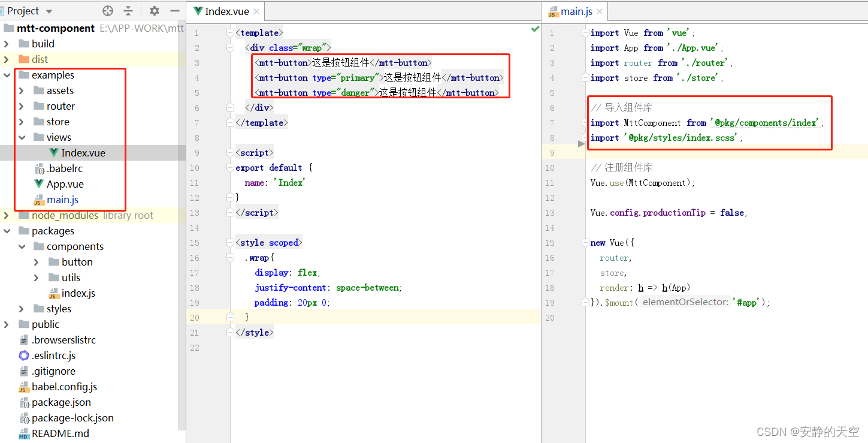Expand the build folder
The image size is (868, 443).
point(7,44)
